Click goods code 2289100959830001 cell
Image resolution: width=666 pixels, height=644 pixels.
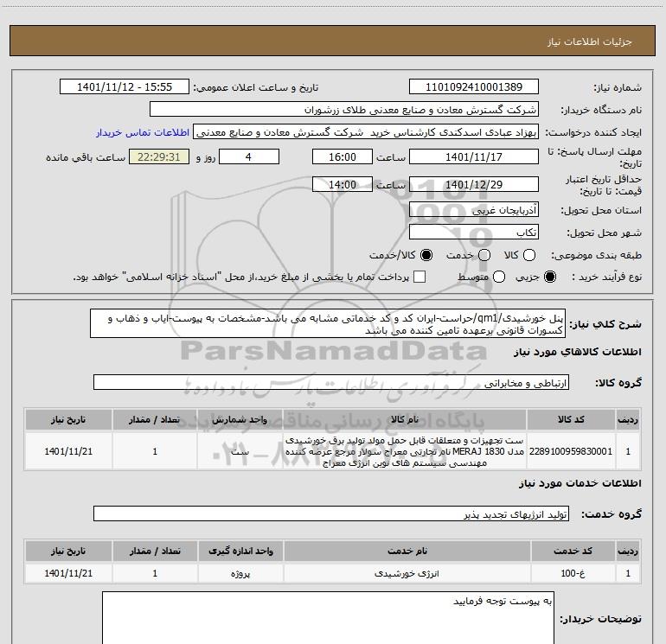[x=571, y=451]
